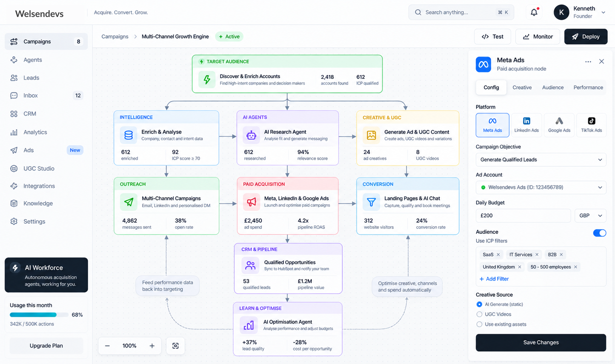This screenshot has width=615, height=364.
Task: Select AI Generate (static) creative source
Action: click(479, 304)
